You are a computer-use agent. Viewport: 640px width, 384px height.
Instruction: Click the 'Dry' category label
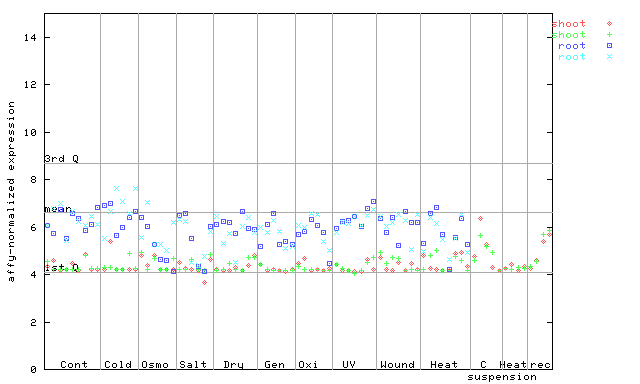click(233, 365)
